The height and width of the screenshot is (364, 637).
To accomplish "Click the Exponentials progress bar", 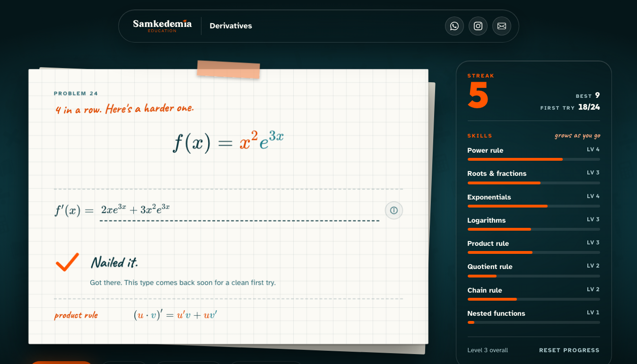I will coord(533,206).
